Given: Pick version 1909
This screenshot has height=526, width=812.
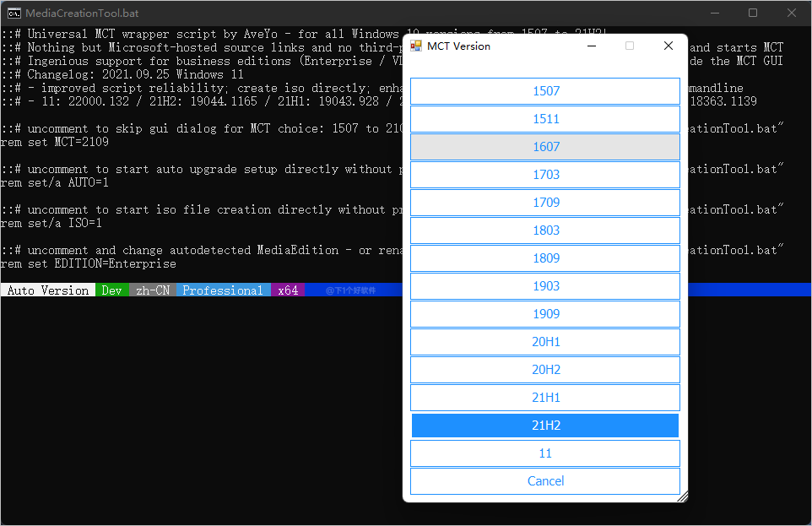Looking at the screenshot, I should [544, 314].
